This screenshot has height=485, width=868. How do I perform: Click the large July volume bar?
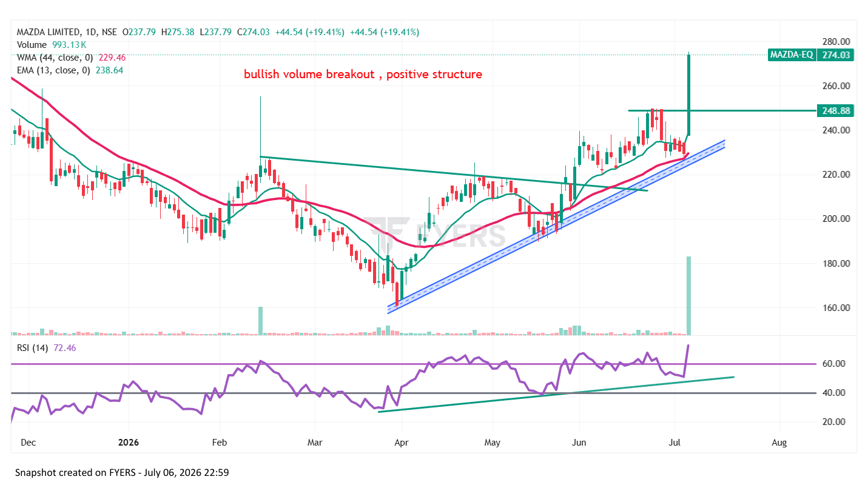[x=689, y=296]
